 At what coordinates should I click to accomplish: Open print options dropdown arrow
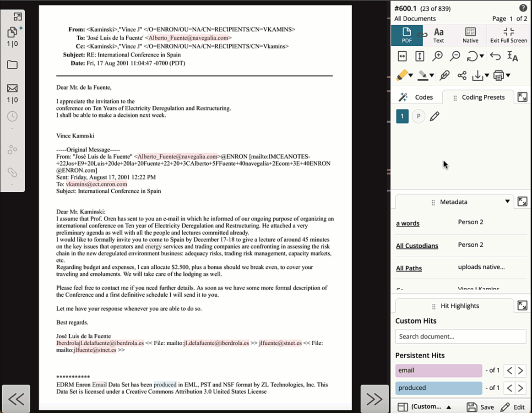[508, 76]
